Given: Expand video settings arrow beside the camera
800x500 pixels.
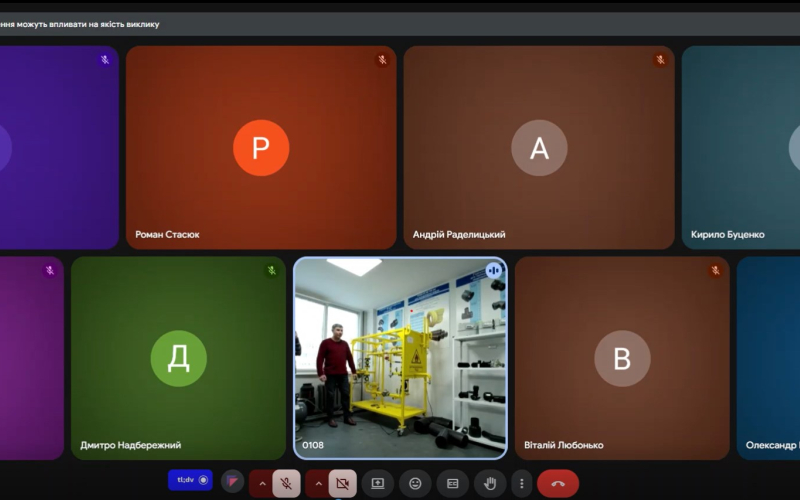Looking at the screenshot, I should 318,484.
